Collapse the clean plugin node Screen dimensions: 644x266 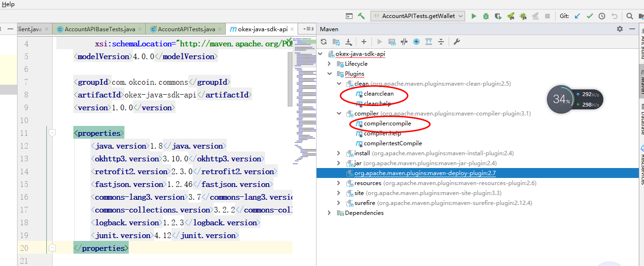[339, 84]
